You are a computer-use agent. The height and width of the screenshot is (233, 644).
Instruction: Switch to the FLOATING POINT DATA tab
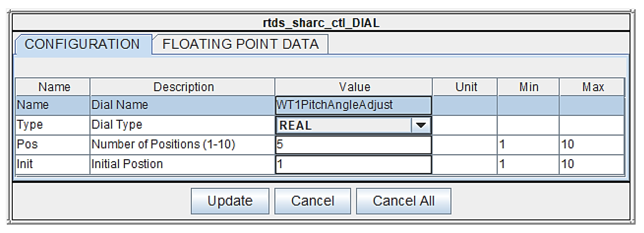click(240, 44)
